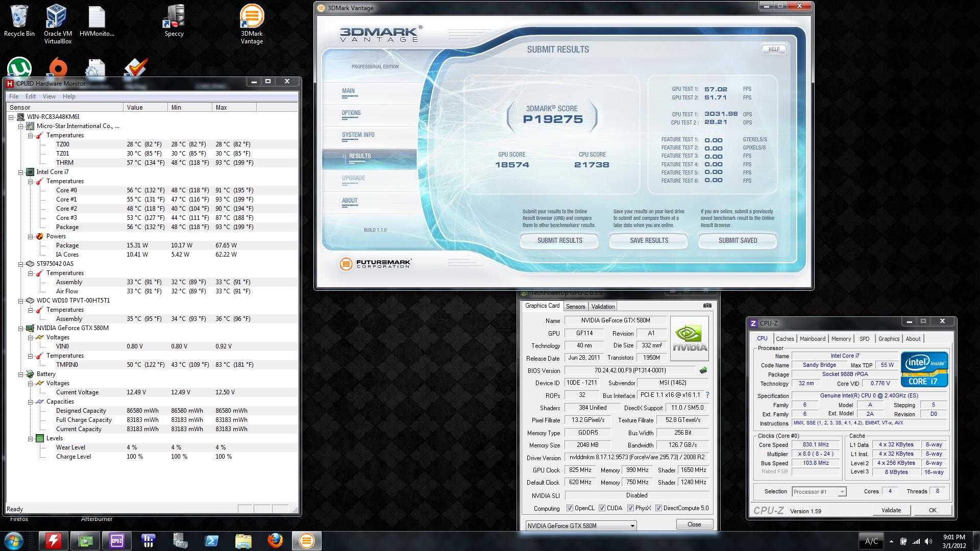This screenshot has height=551, width=980.
Task: Collapse the Micro-Star International node
Action: coord(21,126)
